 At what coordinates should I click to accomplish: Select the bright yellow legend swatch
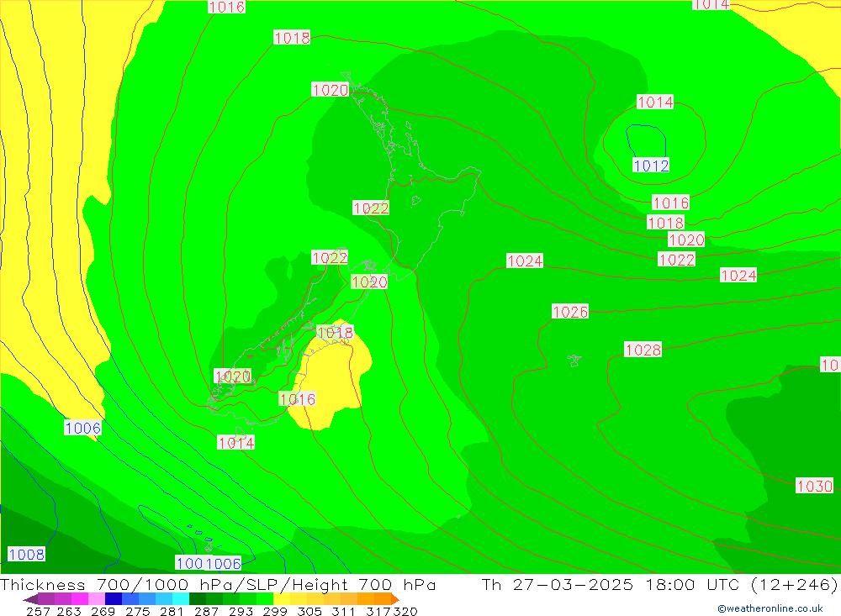tap(282, 599)
